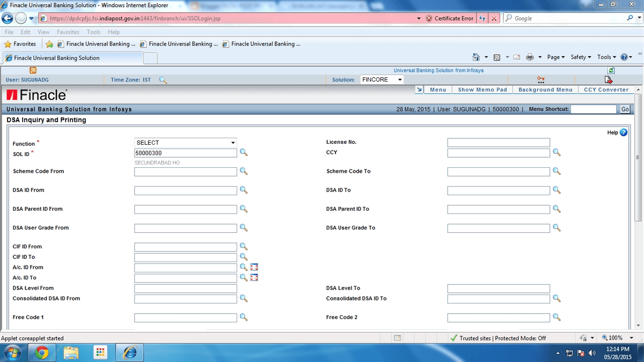Click the green refresh icon in top bar

pyautogui.click(x=611, y=70)
